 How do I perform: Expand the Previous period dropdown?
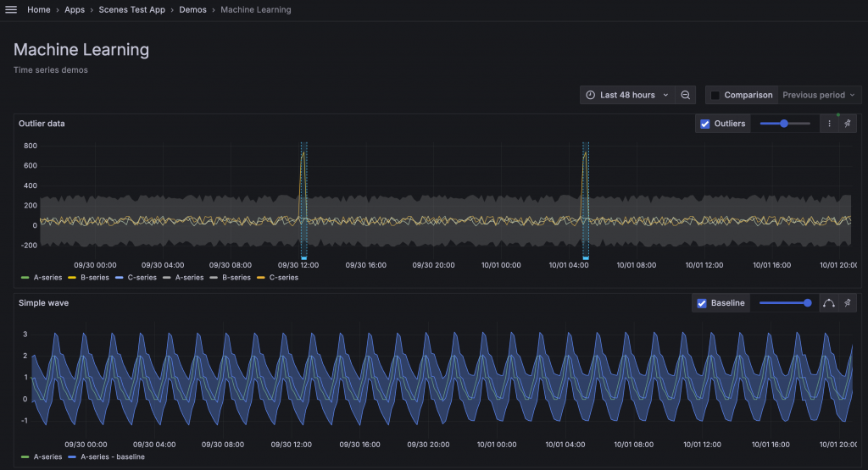[819, 95]
